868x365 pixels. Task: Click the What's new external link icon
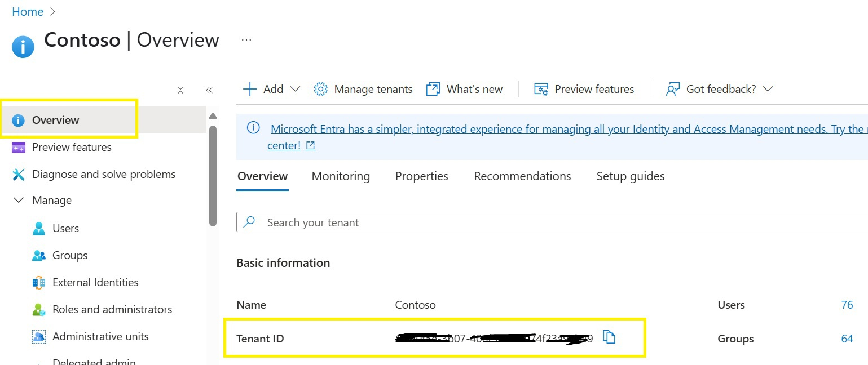[433, 89]
